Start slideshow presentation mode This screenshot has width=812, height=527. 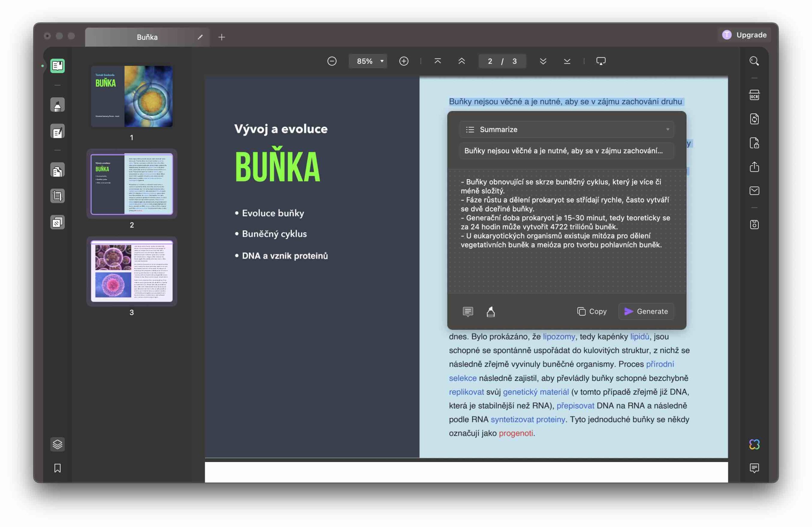[x=601, y=61]
